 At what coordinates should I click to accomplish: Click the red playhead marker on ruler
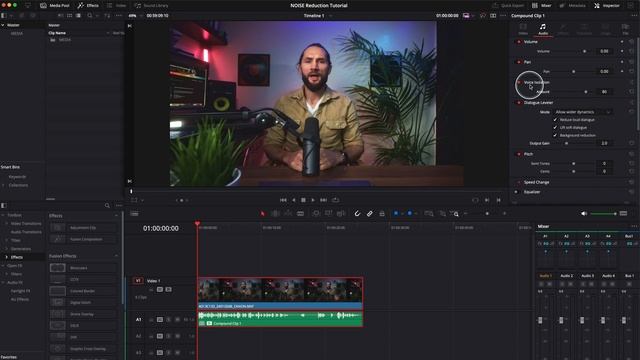click(x=198, y=224)
